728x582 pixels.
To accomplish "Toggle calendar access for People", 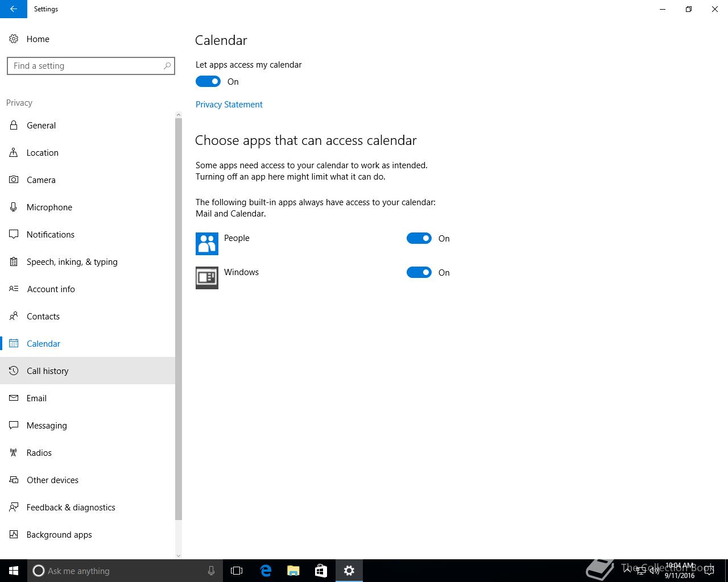I will (x=419, y=238).
